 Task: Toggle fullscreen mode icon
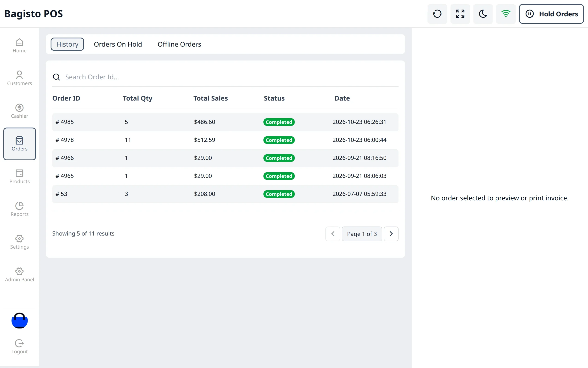(460, 14)
